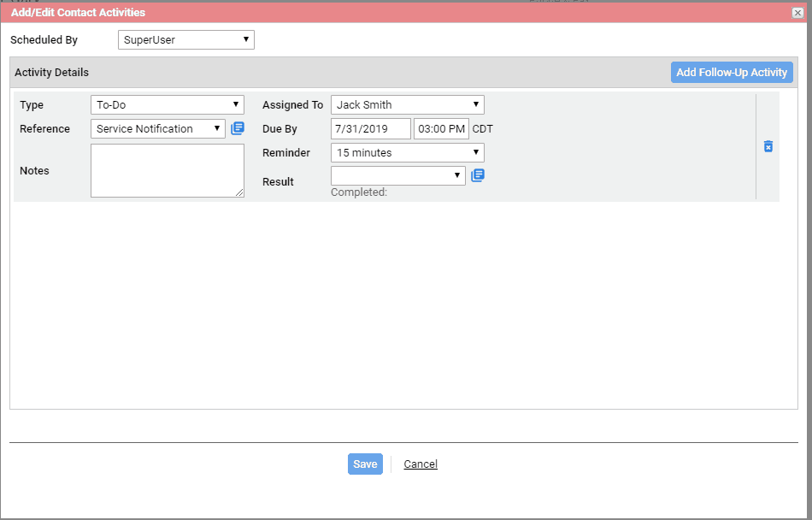
Task: Click the Activity Details header text
Action: pos(52,73)
